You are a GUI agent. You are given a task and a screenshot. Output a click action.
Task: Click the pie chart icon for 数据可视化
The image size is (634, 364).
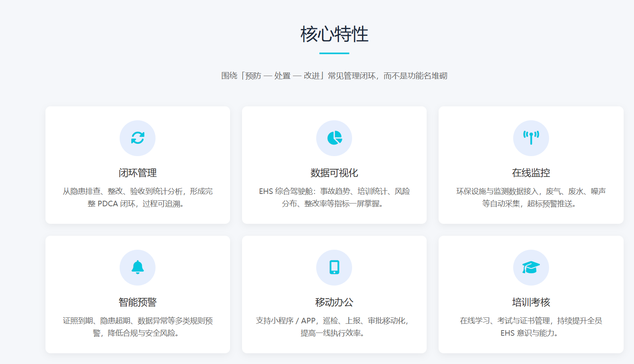[334, 138]
